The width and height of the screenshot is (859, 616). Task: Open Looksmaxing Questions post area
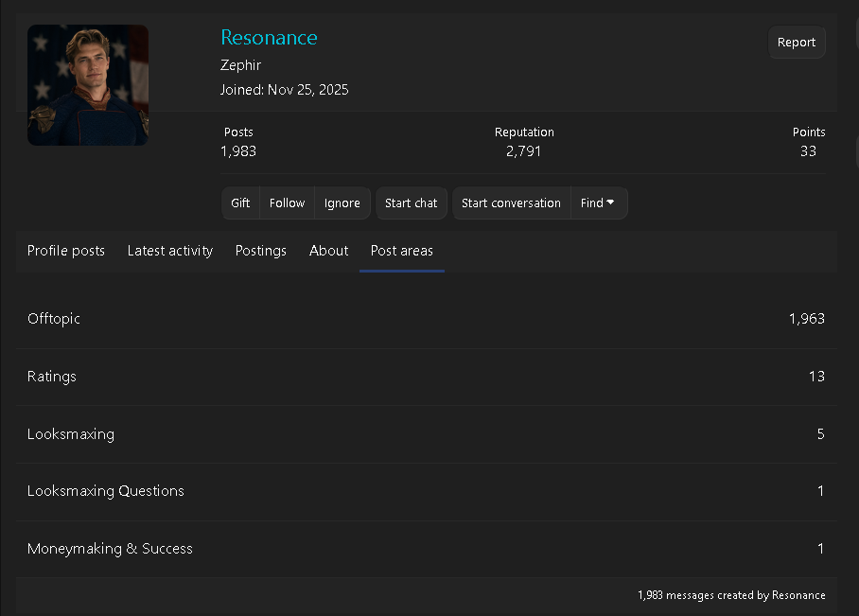427,491
